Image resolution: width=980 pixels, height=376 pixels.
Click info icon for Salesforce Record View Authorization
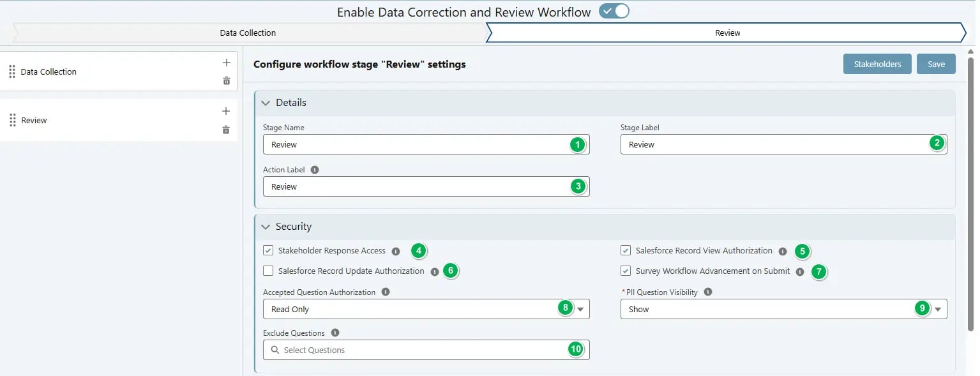pyautogui.click(x=783, y=252)
